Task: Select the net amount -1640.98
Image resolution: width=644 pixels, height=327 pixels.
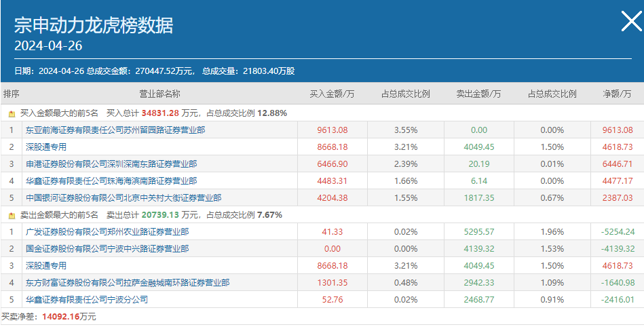Action: click(618, 283)
